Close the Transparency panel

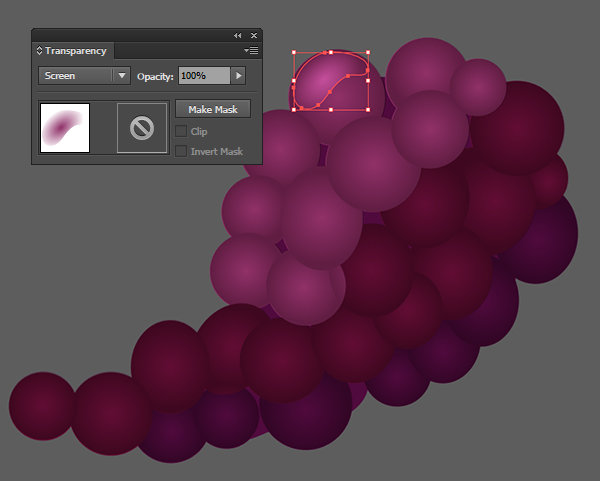tap(254, 36)
